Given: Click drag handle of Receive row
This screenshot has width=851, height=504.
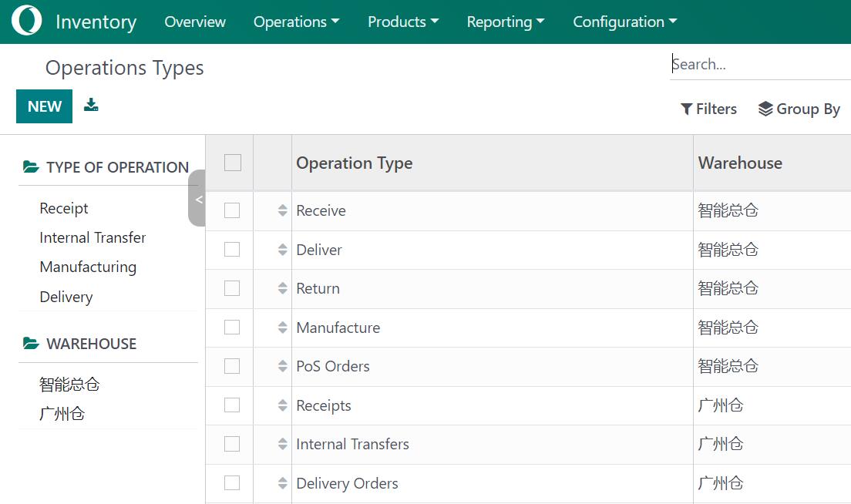Looking at the screenshot, I should [282, 210].
